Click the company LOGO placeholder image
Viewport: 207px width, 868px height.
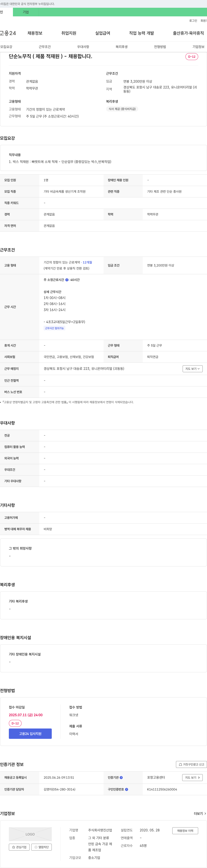tap(30, 834)
